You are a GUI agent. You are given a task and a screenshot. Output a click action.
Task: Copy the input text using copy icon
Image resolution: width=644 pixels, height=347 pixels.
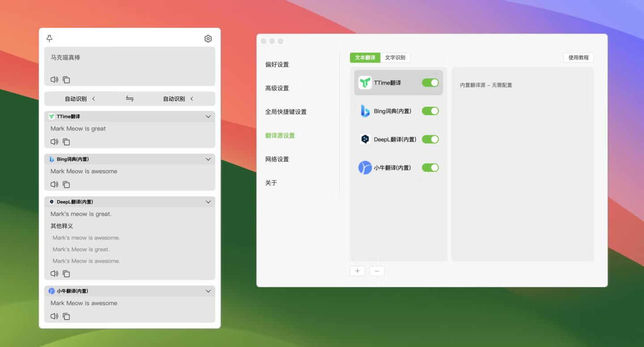tap(66, 79)
